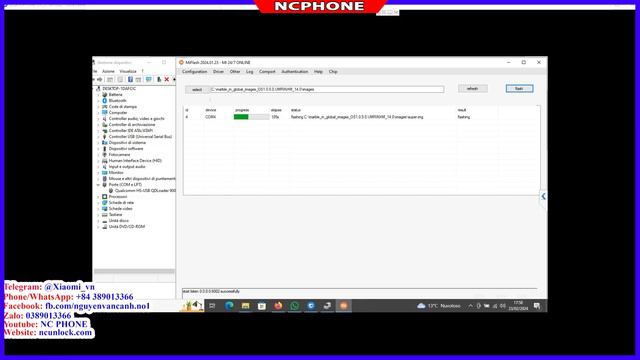Image resolution: width=640 pixels, height=360 pixels.
Task: Click the COM4 device cell
Action: tap(211, 117)
